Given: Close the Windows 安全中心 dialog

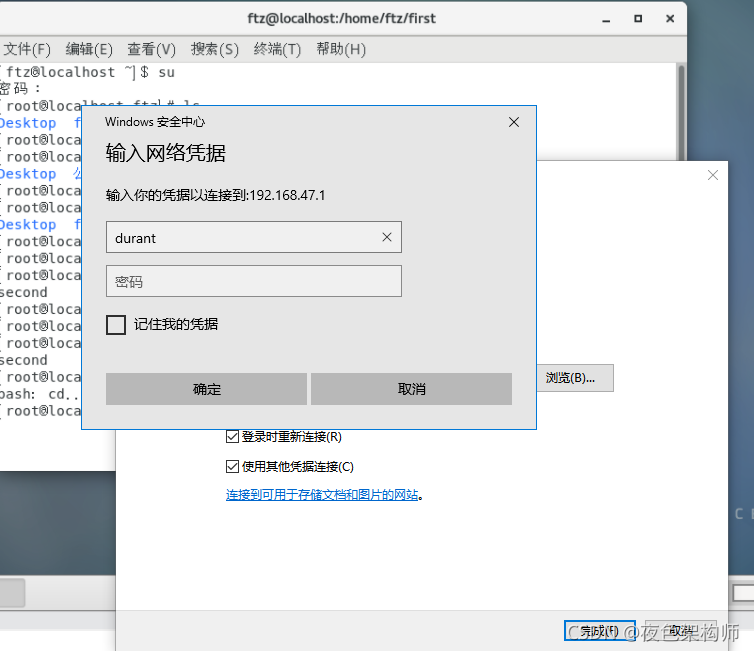Looking at the screenshot, I should point(514,122).
